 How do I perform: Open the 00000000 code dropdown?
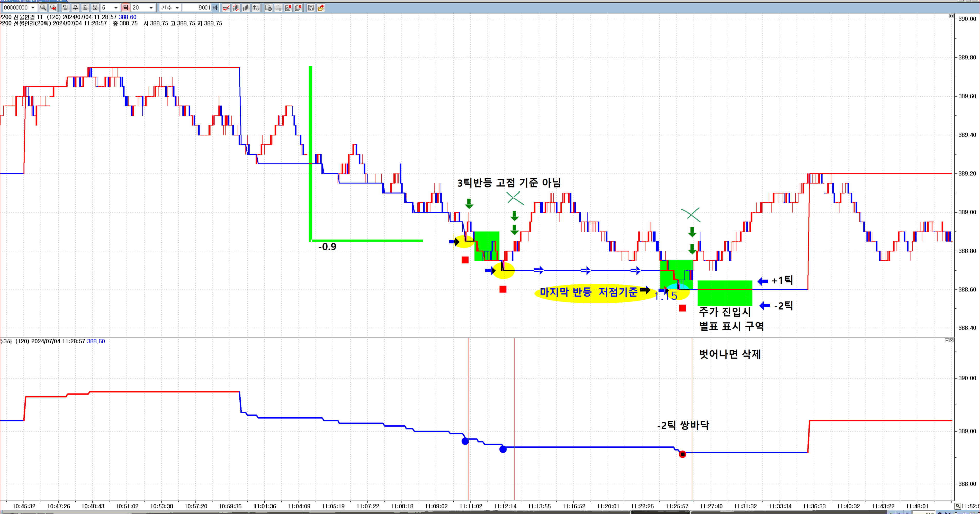(x=33, y=8)
